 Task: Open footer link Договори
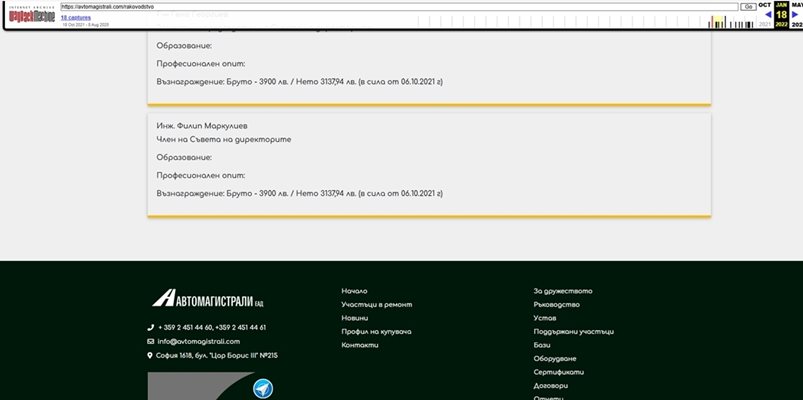551,386
